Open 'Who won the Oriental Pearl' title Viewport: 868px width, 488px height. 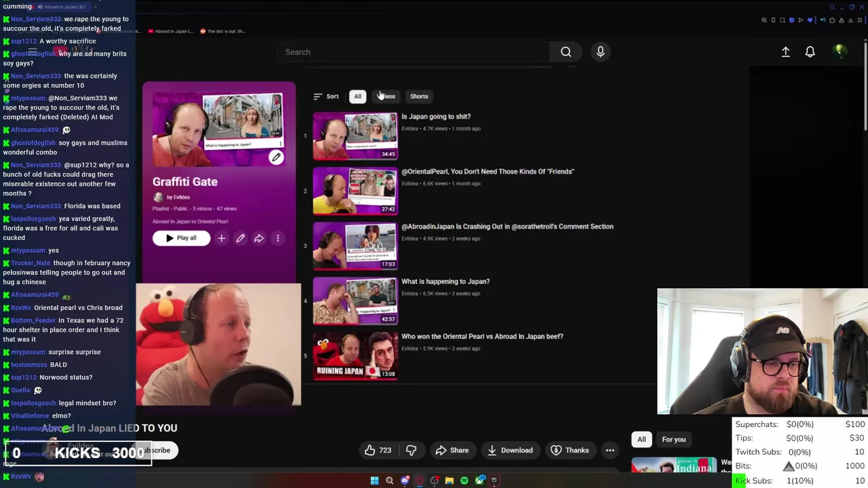pos(482,336)
